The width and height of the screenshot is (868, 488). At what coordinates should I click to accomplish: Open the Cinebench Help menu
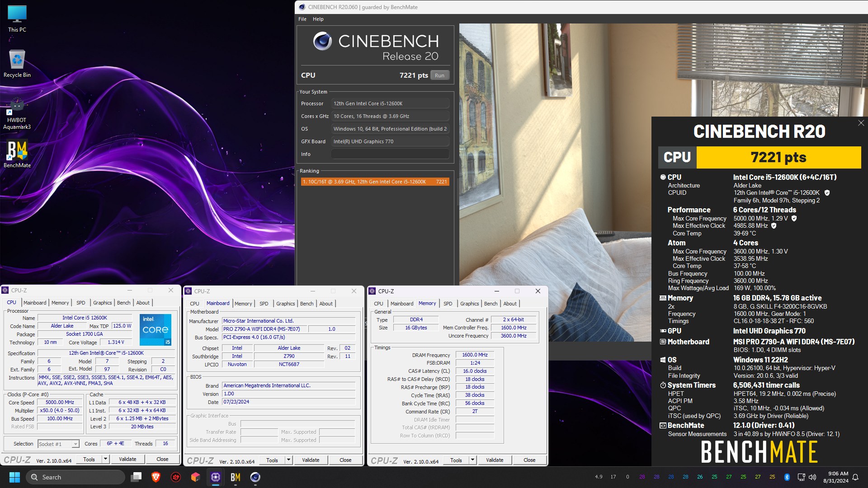[318, 19]
